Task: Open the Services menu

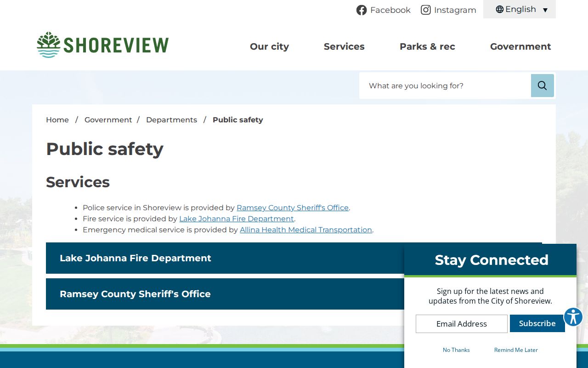Action: [344, 46]
